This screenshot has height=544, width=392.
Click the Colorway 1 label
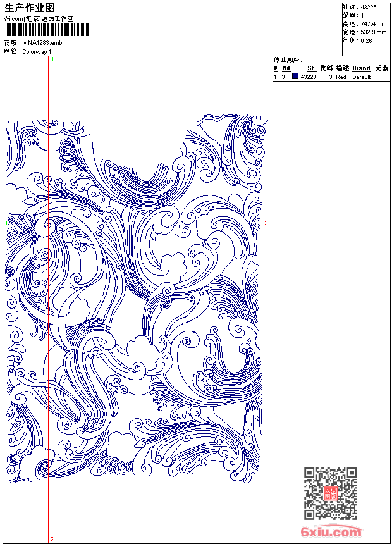click(x=37, y=51)
